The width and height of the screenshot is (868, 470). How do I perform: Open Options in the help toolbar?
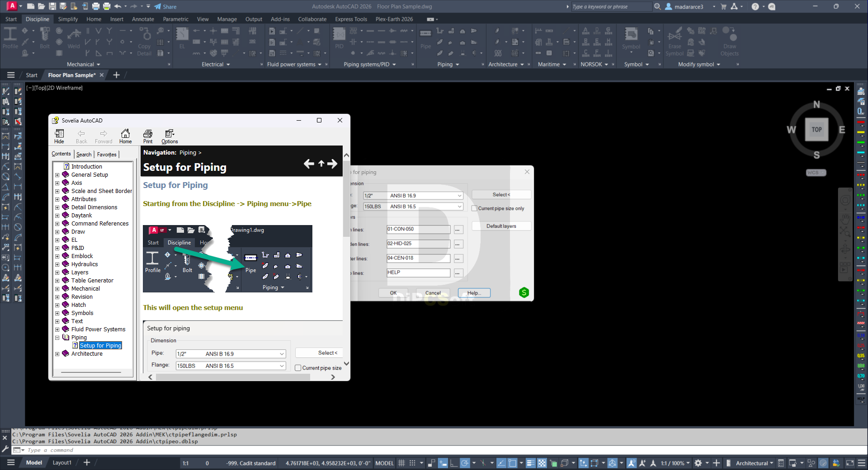click(170, 136)
